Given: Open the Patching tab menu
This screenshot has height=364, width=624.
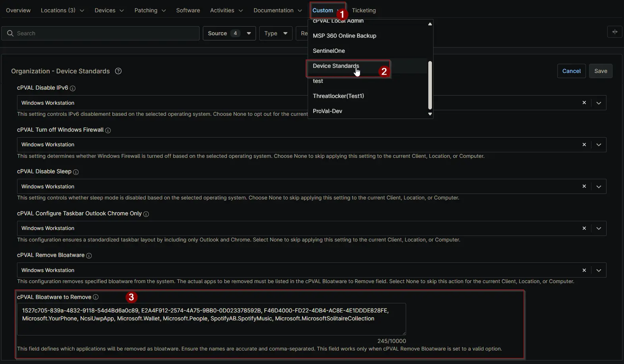Looking at the screenshot, I should click(150, 10).
